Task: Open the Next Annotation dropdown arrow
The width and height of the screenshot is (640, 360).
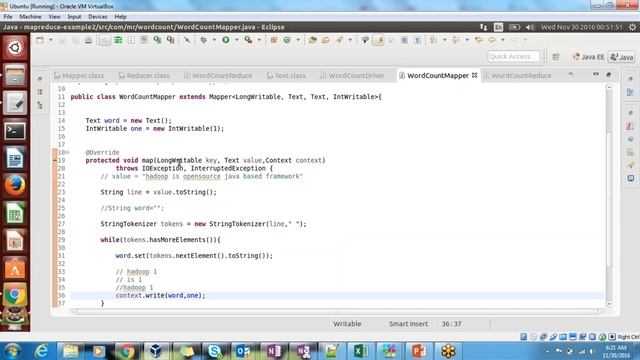Action: [x=444, y=40]
